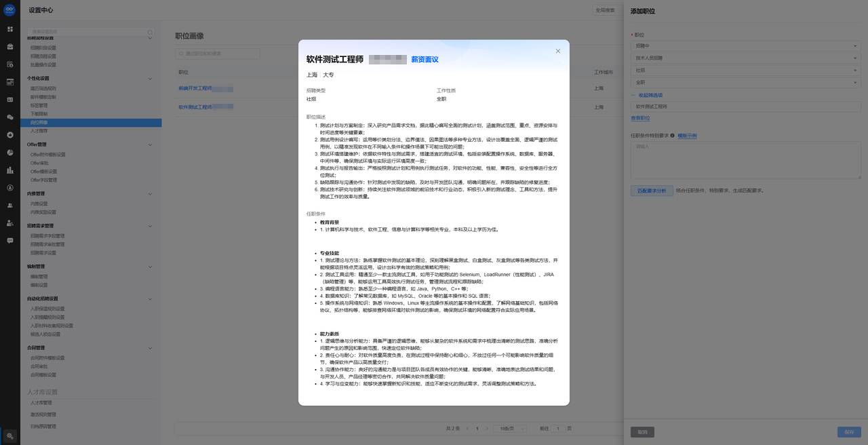Open the 社招 recruitment type dropdown

pos(746,71)
